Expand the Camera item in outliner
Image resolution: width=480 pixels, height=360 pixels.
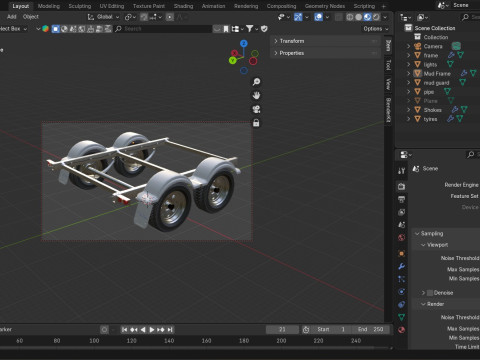pyautogui.click(x=409, y=46)
